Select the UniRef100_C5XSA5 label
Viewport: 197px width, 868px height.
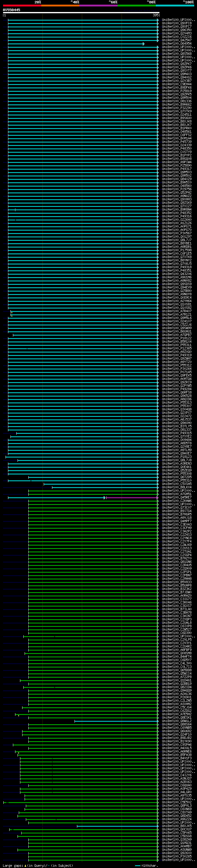tap(177, 483)
